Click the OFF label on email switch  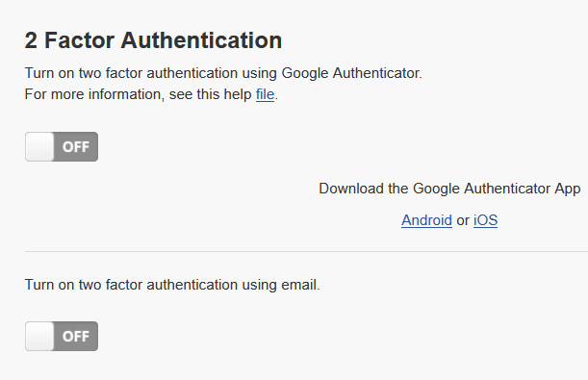pos(76,337)
